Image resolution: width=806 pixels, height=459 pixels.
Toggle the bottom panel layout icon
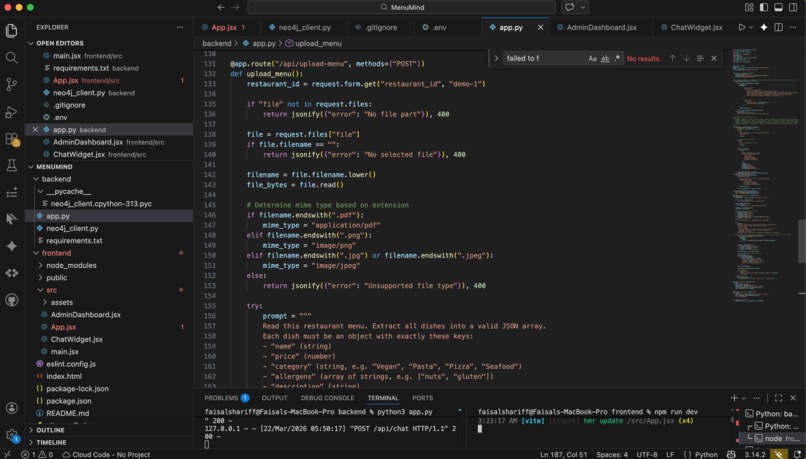tap(779, 7)
